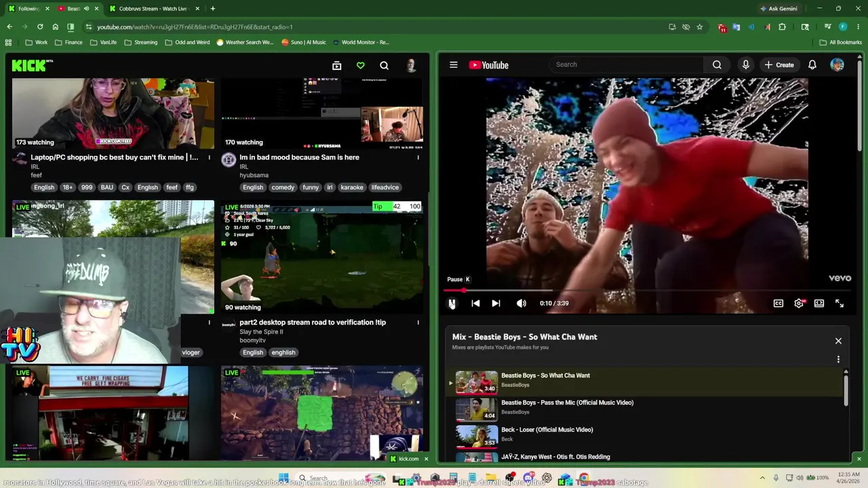Open hyubsama channel avatar
The width and height of the screenshot is (868, 488).
tap(229, 160)
